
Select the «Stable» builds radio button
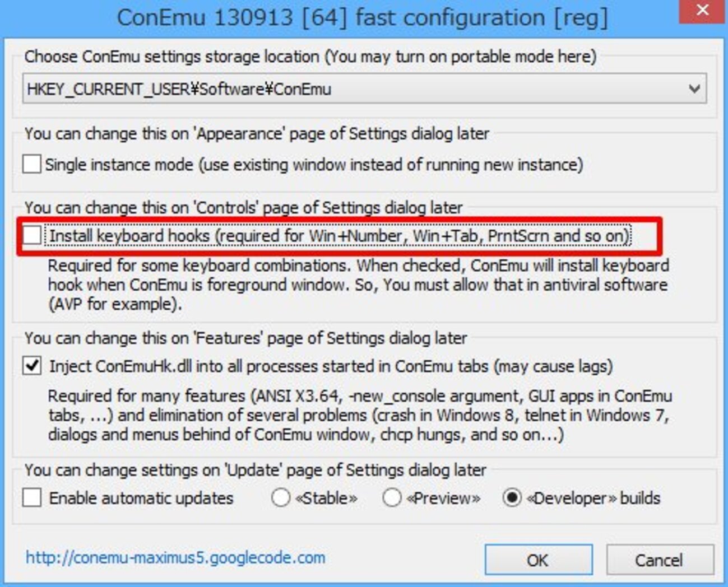coord(281,498)
